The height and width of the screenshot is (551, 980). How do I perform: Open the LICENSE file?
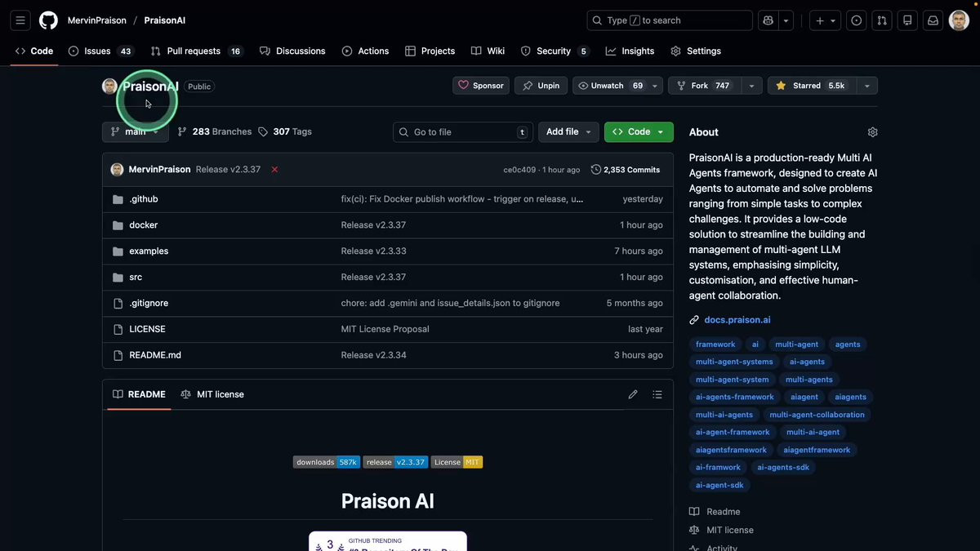pyautogui.click(x=147, y=330)
